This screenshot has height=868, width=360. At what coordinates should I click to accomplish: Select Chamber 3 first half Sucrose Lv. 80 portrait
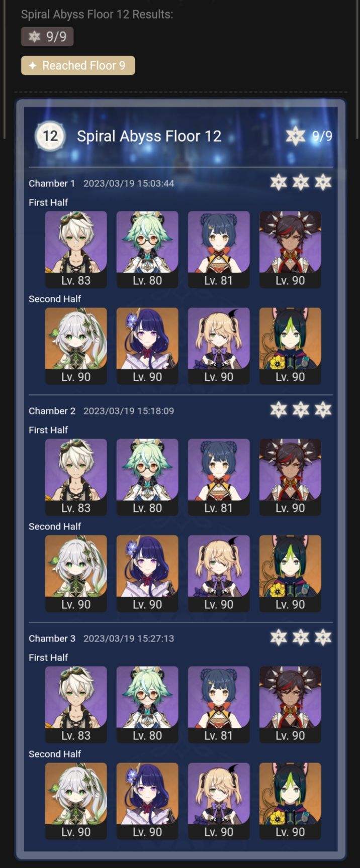(x=147, y=704)
